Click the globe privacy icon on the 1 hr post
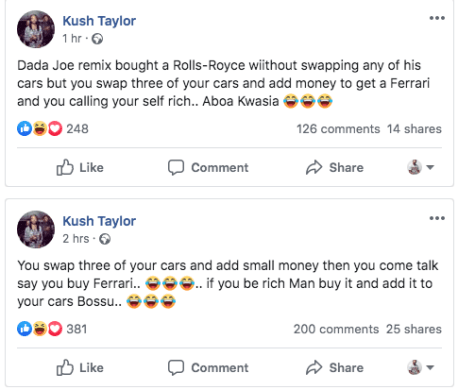 tap(97, 39)
